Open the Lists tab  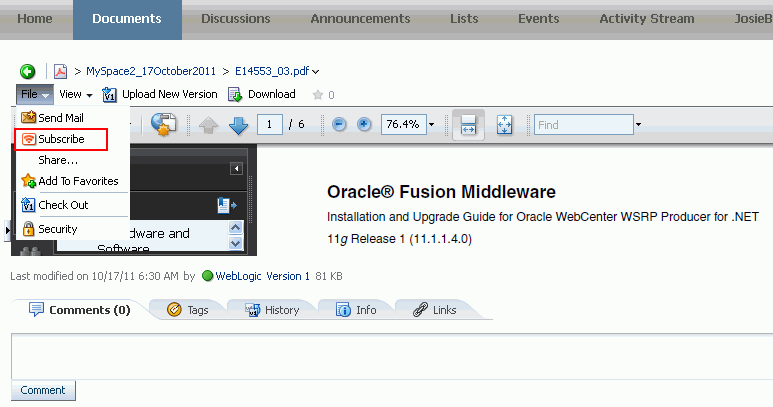[x=464, y=19]
